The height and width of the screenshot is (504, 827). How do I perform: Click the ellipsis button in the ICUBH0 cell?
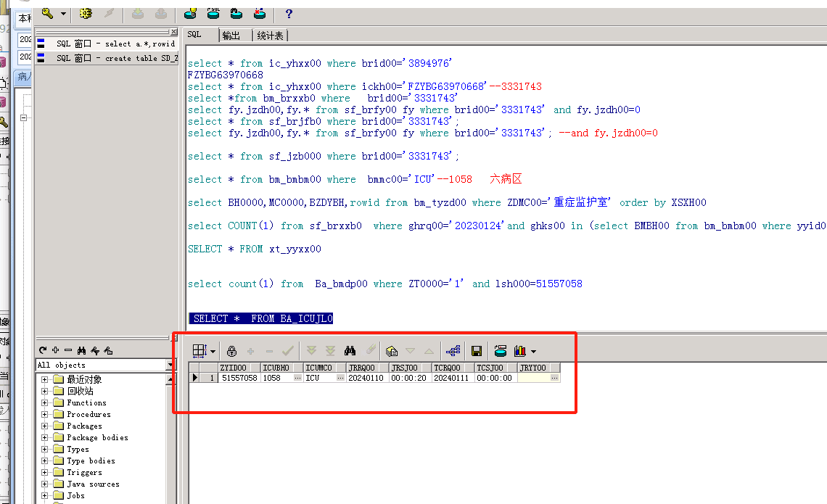coord(297,378)
